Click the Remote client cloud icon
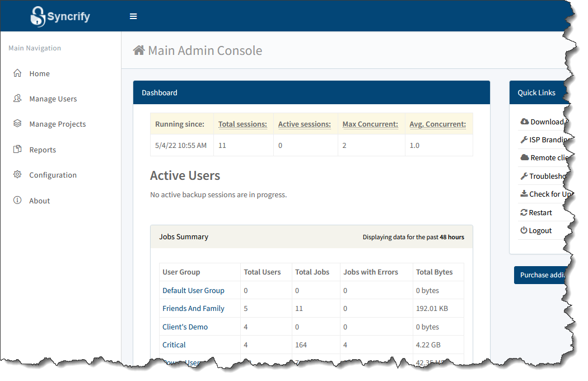Screen dimensions: 588x381 pyautogui.click(x=524, y=157)
